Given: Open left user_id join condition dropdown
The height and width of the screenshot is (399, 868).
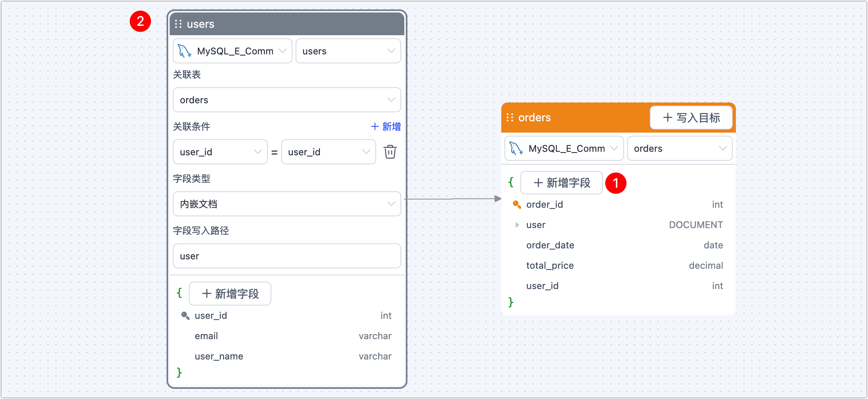Looking at the screenshot, I should tap(220, 152).
